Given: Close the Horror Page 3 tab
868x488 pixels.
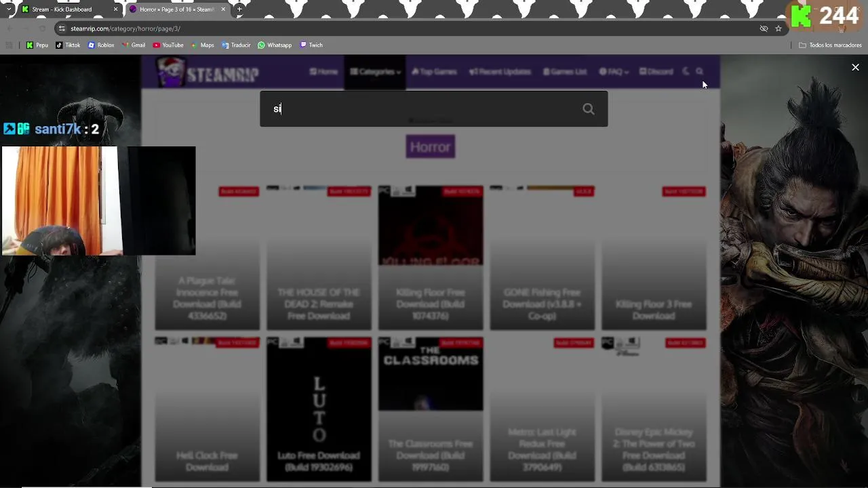Looking at the screenshot, I should tap(223, 9).
